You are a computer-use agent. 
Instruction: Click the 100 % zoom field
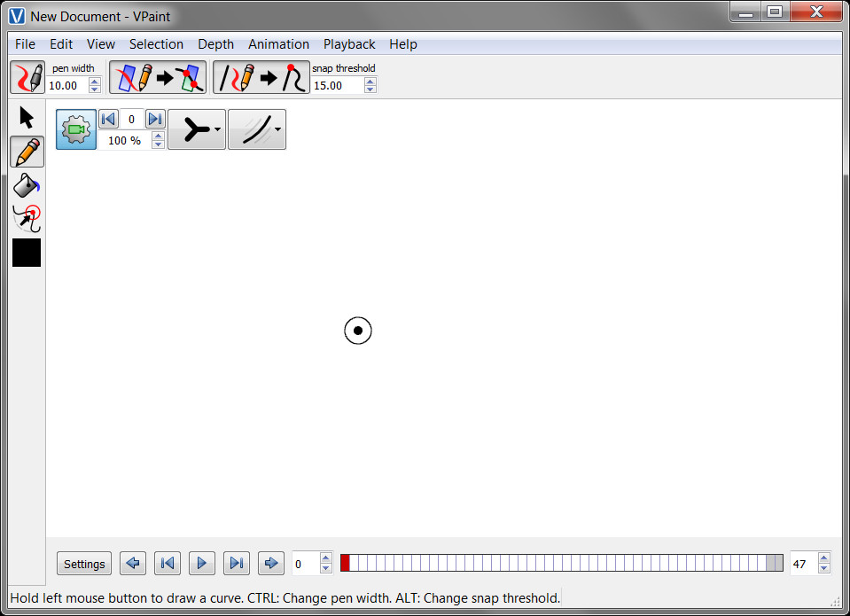(125, 140)
